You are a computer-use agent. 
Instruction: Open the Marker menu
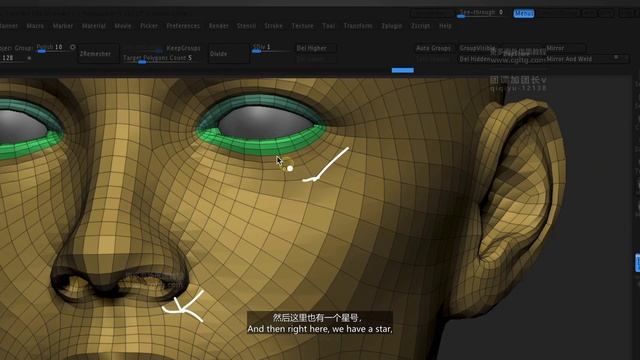click(x=63, y=26)
